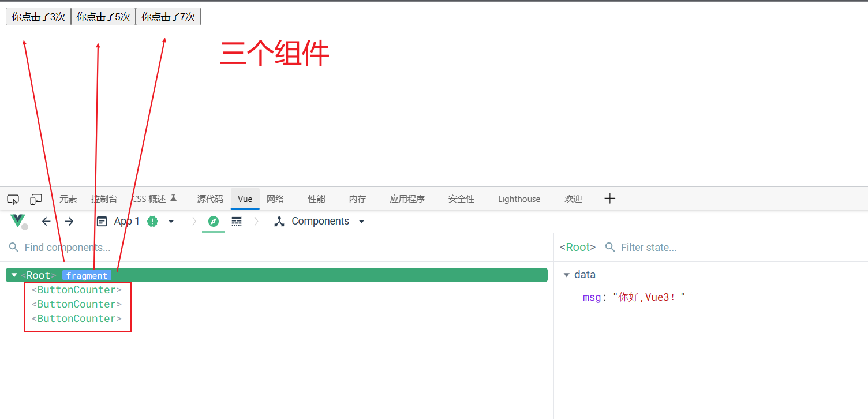Click the inspect element icon
Image resolution: width=868 pixels, height=419 pixels.
[13, 199]
